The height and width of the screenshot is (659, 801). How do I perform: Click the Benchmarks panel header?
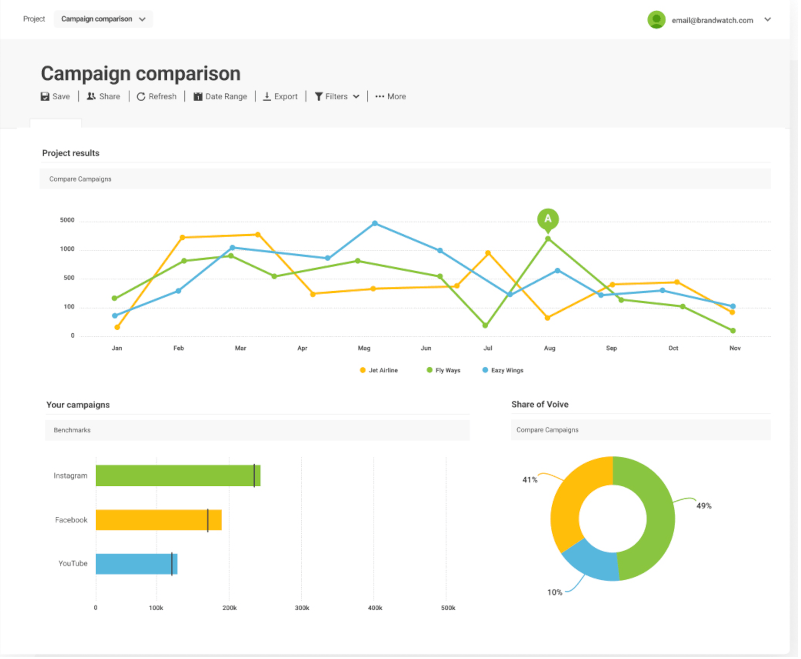257,430
